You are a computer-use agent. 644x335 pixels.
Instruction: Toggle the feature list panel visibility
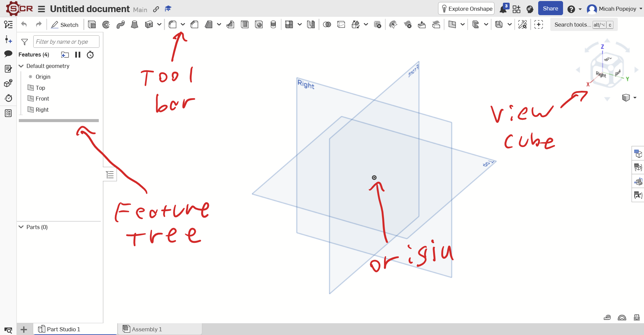click(110, 175)
